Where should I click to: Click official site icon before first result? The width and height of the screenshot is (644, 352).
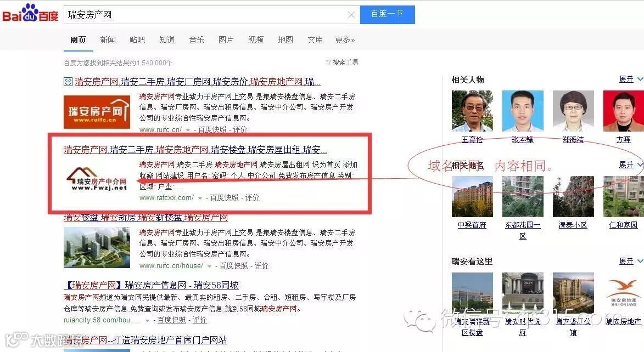coord(68,82)
